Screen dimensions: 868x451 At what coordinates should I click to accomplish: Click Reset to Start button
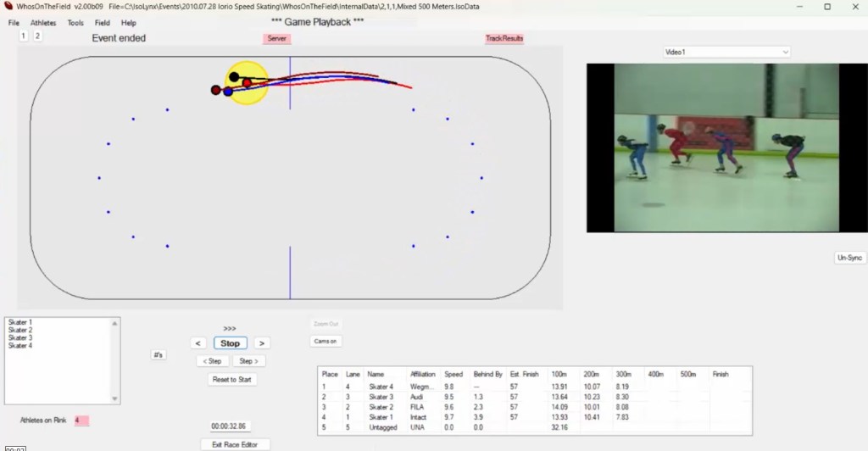(231, 380)
